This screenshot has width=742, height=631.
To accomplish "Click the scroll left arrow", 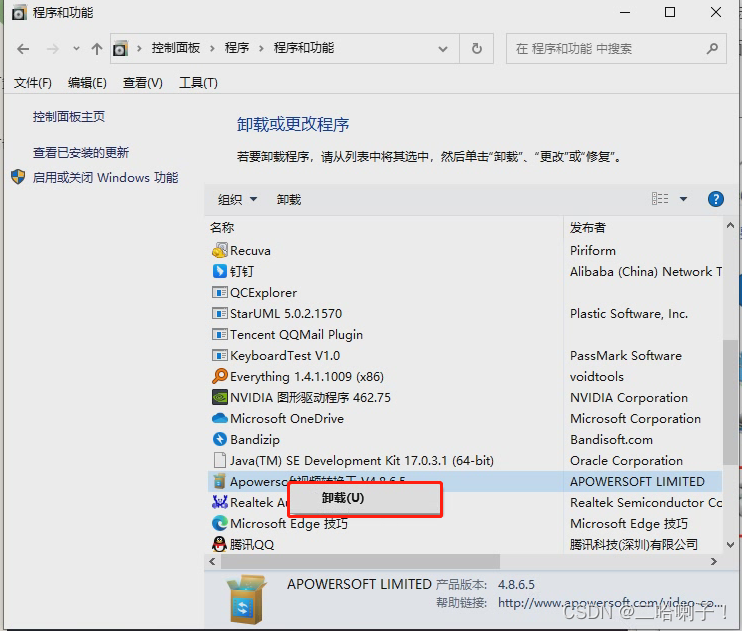I will (212, 561).
